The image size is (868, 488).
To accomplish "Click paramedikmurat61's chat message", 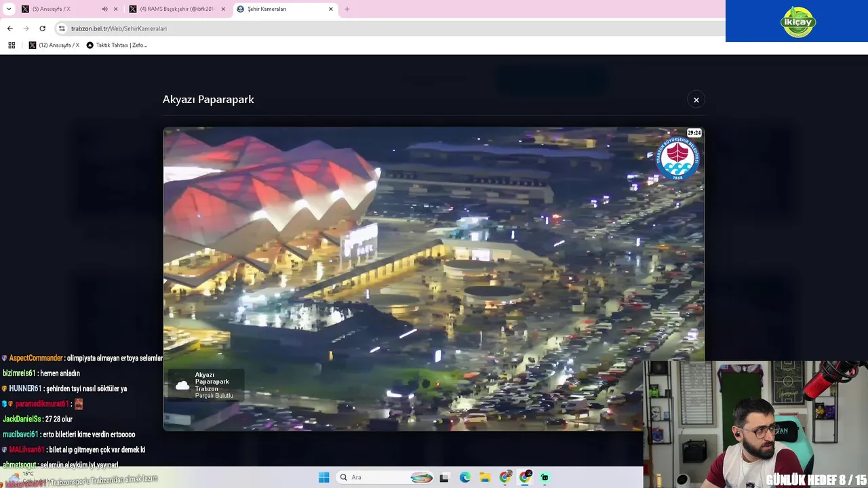I will 43,404.
